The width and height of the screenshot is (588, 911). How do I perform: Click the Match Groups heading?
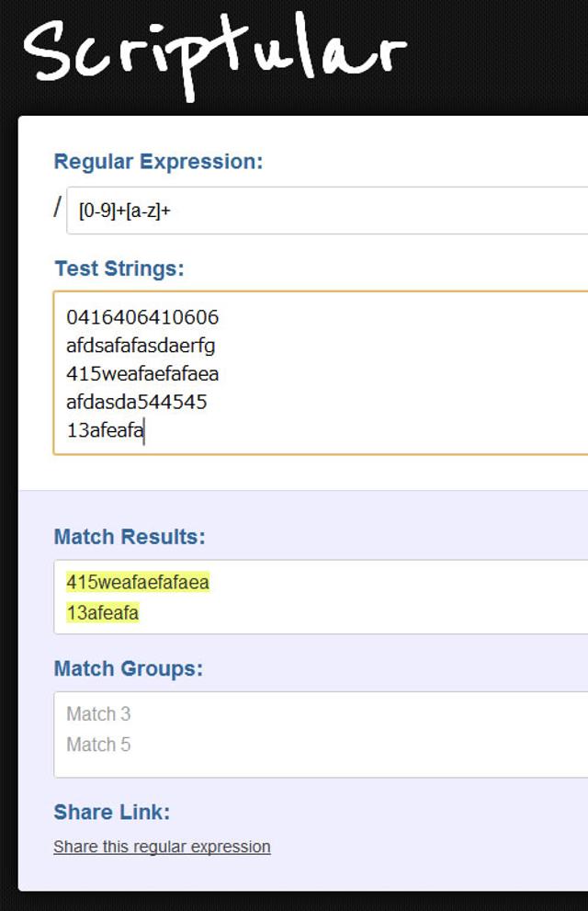(129, 668)
